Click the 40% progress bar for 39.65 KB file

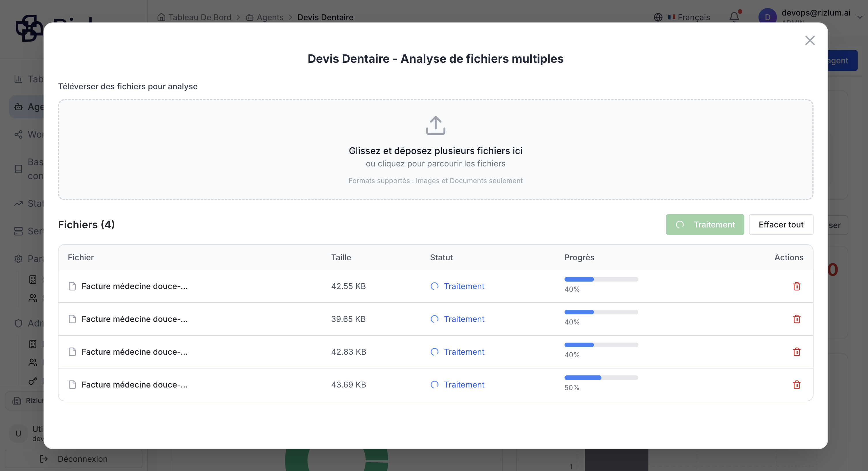point(601,312)
